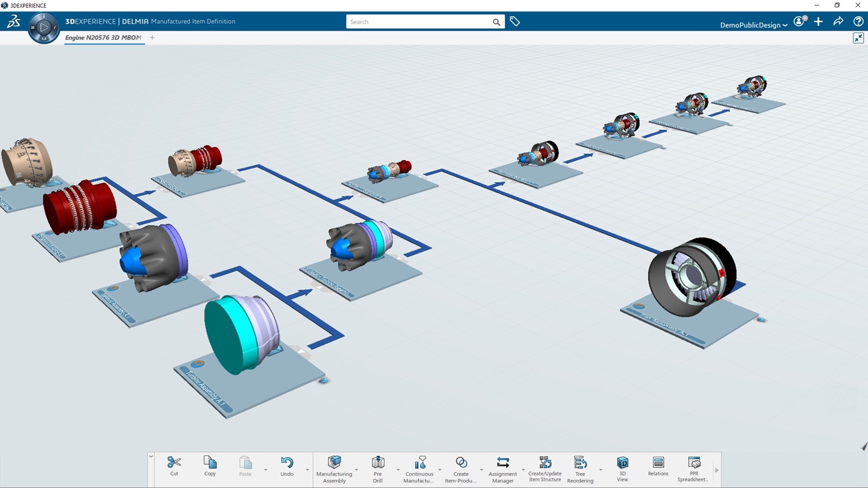Viewport: 868px width, 488px height.
Task: Select the Pre Drill tool
Action: 377,469
